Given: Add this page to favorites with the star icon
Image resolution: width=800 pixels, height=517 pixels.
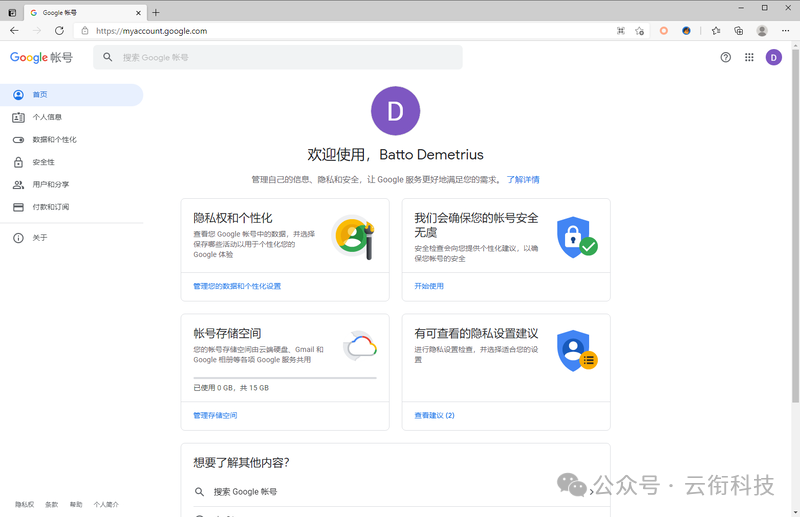Looking at the screenshot, I should pos(639,31).
